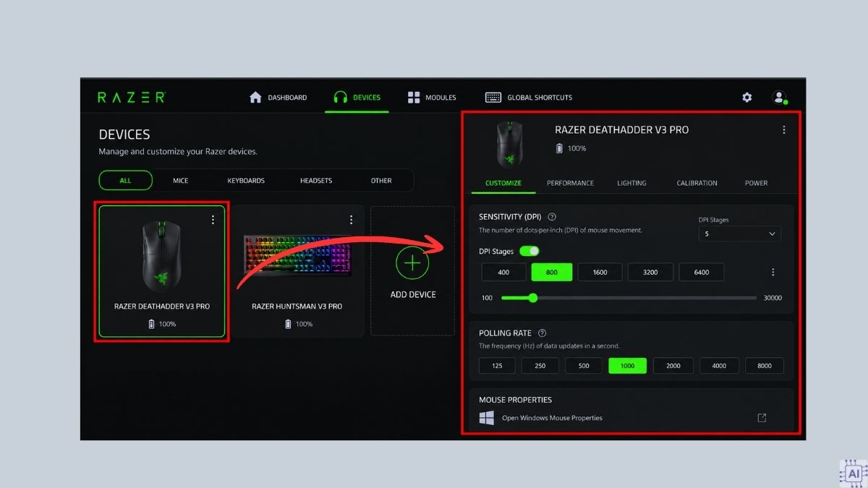Open Windows Mouse Properties link
Screen dimensions: 868x488
click(552, 418)
